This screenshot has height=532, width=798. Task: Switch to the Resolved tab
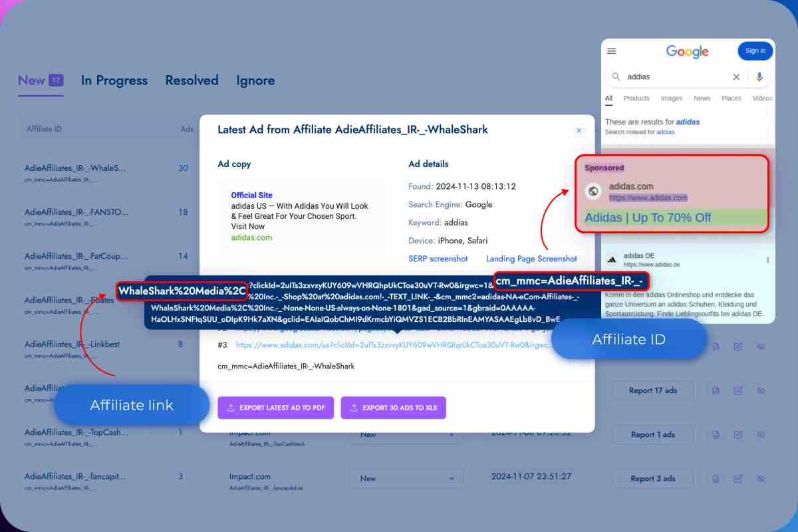point(192,80)
